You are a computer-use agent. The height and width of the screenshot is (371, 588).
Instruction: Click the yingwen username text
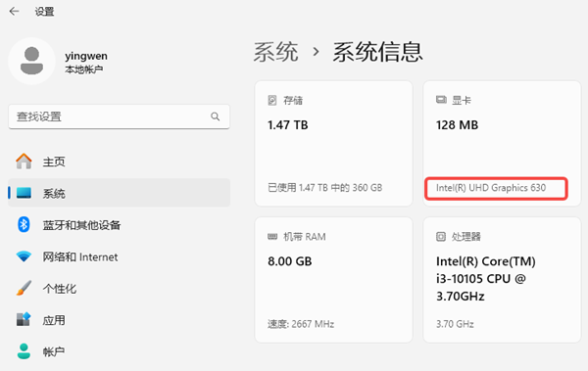click(86, 56)
